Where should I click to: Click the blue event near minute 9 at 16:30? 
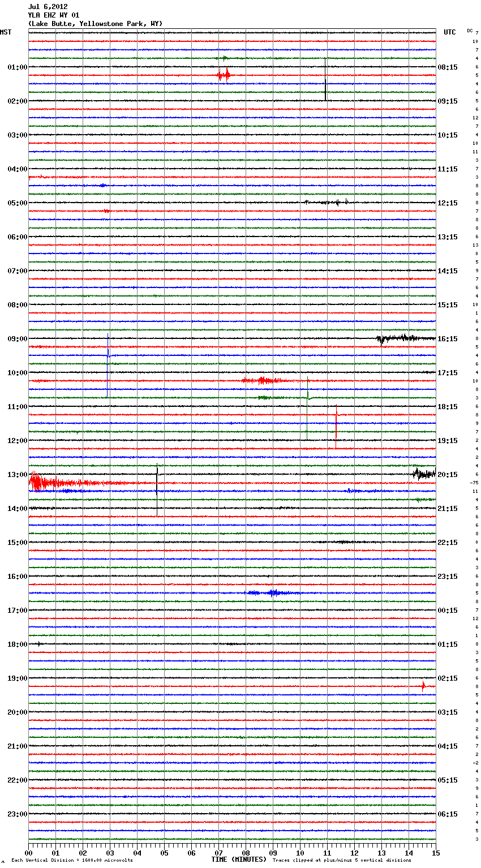click(x=273, y=593)
